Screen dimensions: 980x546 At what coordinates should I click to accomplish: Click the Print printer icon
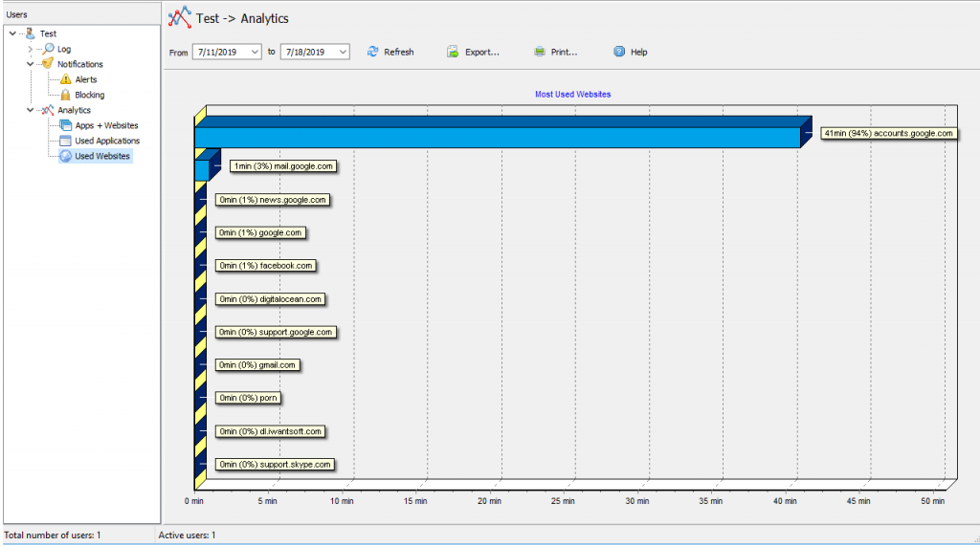[540, 52]
